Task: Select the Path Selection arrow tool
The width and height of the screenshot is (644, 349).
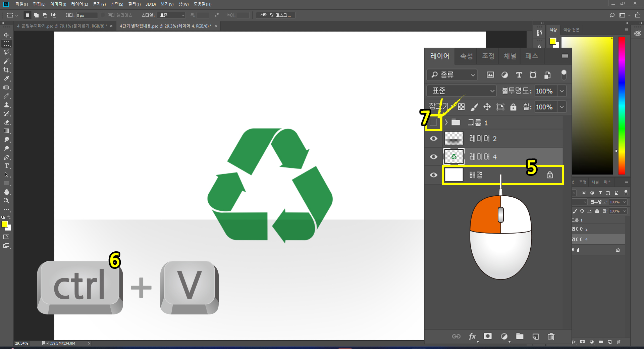Action: pos(6,174)
